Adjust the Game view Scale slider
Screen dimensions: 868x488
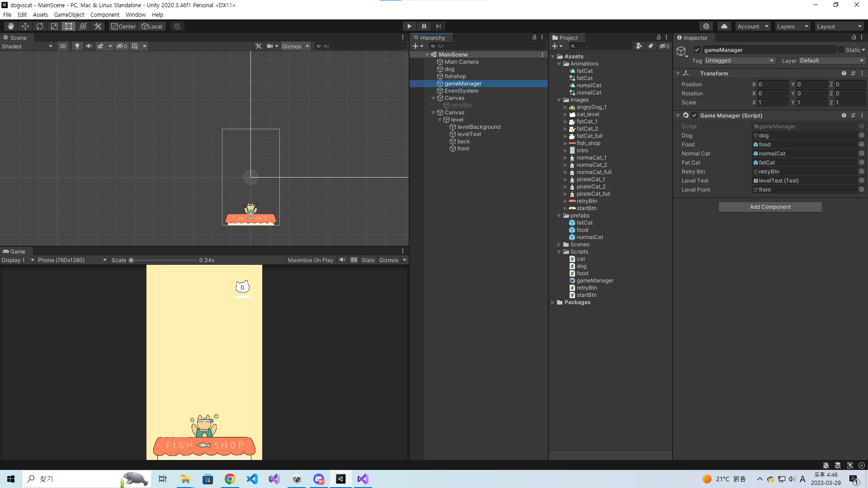[163, 260]
